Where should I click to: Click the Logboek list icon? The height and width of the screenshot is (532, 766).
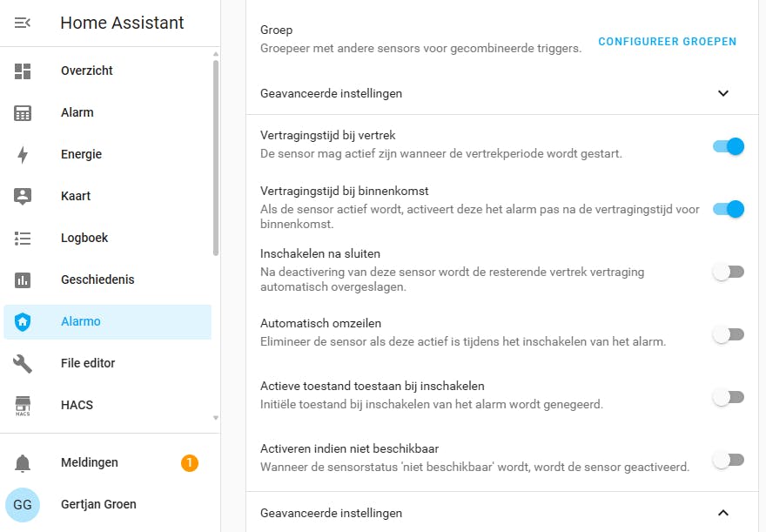tap(23, 239)
